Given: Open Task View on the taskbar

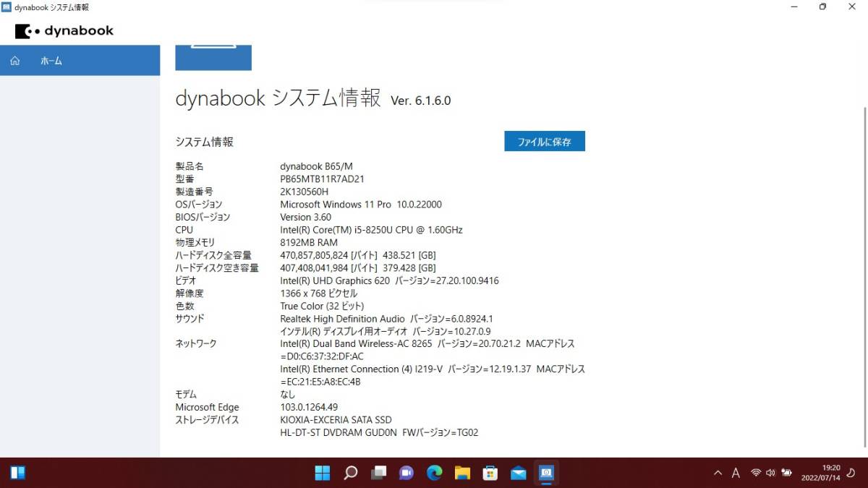Looking at the screenshot, I should (x=378, y=474).
